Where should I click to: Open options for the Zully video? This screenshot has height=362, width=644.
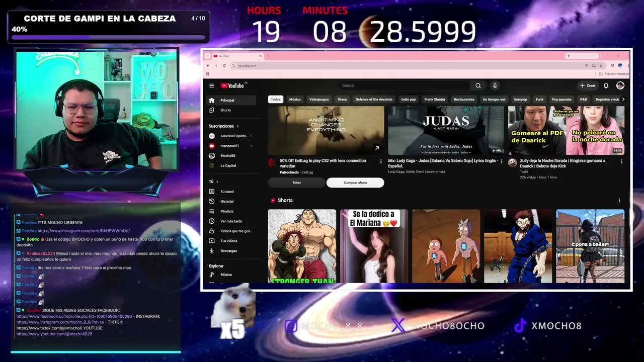[621, 161]
